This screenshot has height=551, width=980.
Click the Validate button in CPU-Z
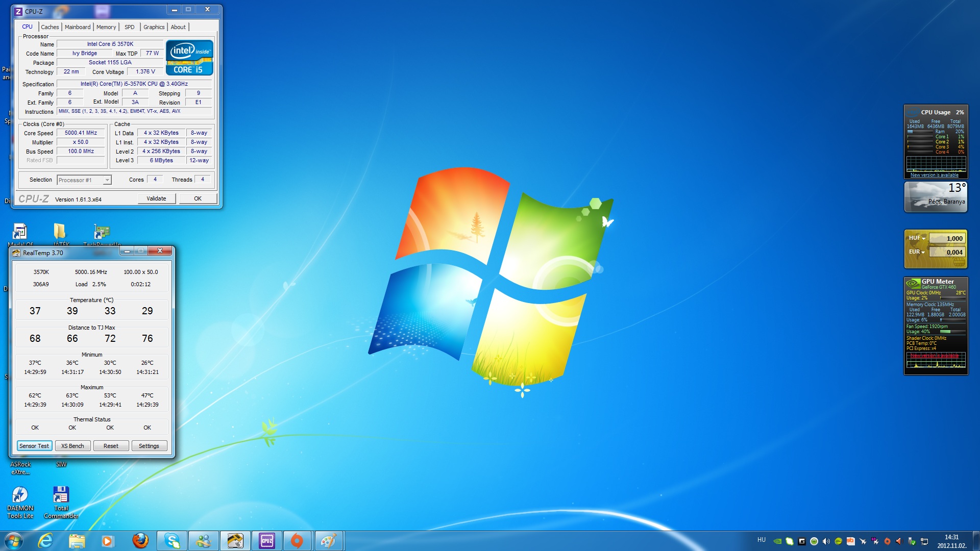(x=156, y=198)
